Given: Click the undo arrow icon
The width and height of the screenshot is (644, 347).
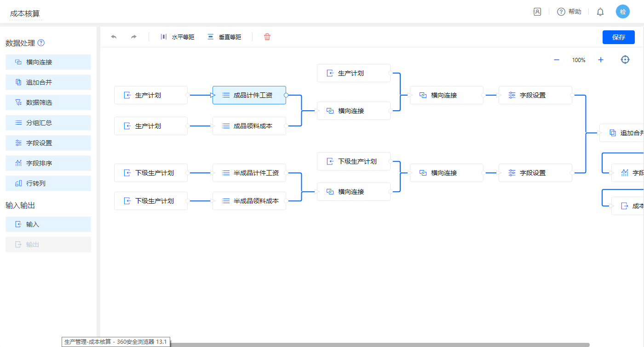Looking at the screenshot, I should click(114, 37).
